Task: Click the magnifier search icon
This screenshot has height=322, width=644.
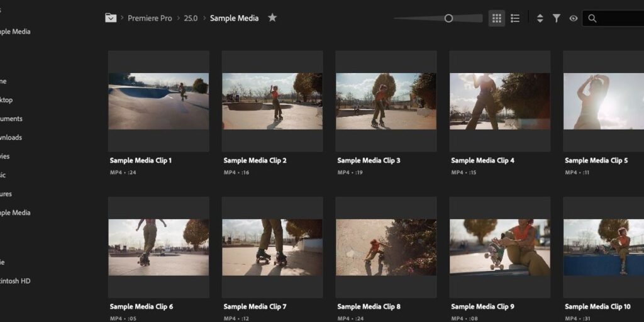Action: (592, 18)
